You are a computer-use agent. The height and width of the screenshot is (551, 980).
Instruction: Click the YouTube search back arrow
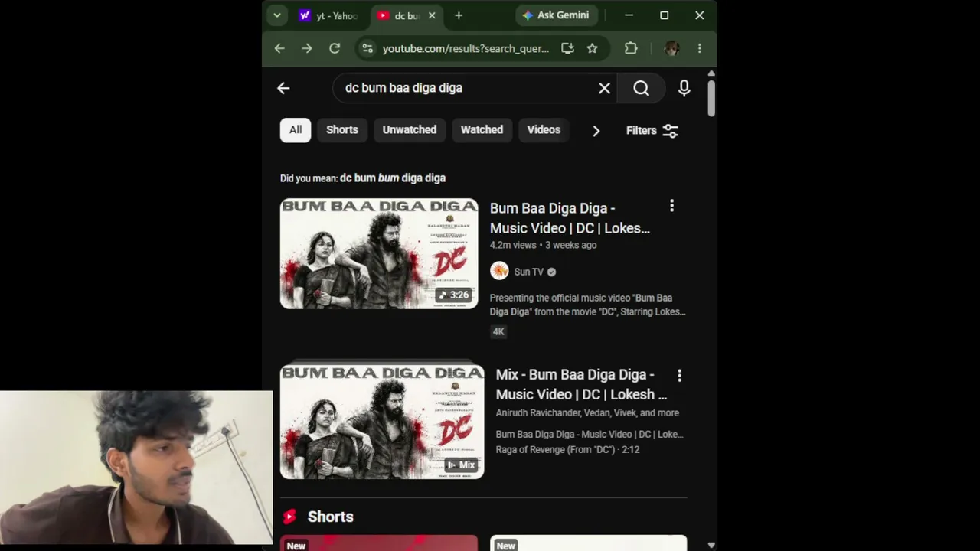coord(283,88)
